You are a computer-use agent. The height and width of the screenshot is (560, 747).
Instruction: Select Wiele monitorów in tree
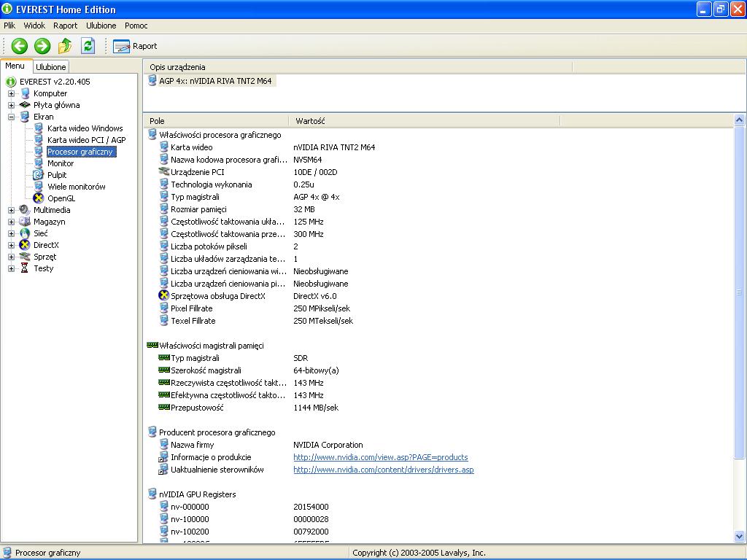[76, 187]
